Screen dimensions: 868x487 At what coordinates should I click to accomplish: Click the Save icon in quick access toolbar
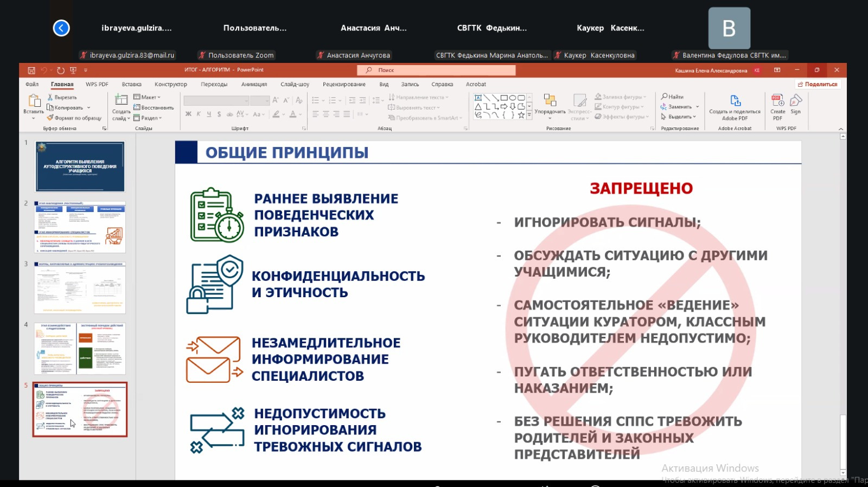coord(31,71)
